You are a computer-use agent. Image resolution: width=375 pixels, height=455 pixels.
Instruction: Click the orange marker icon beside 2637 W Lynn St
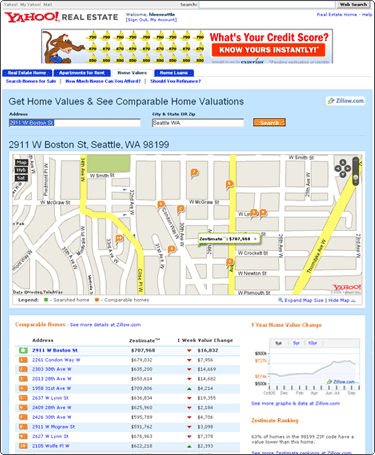coord(23,398)
